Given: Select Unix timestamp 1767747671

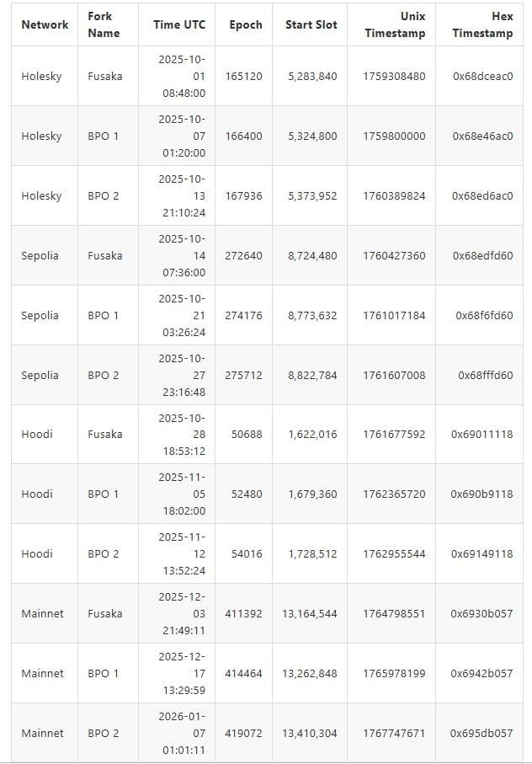Looking at the screenshot, I should click(x=394, y=733).
